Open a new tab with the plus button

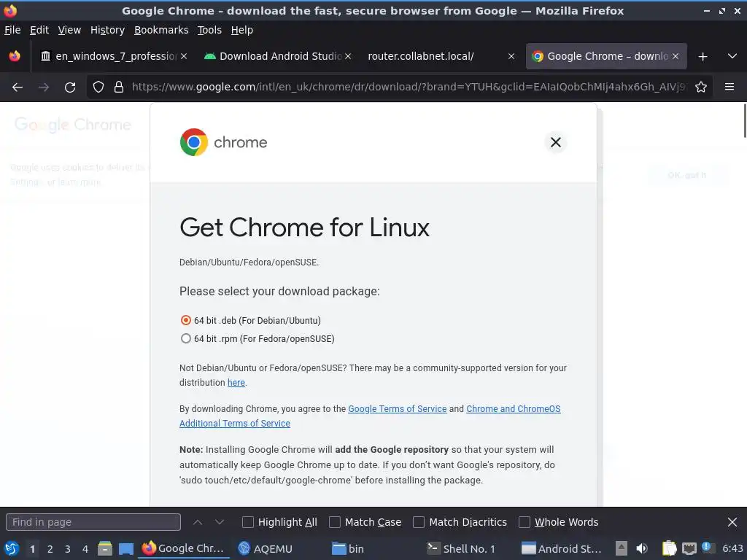pyautogui.click(x=703, y=57)
